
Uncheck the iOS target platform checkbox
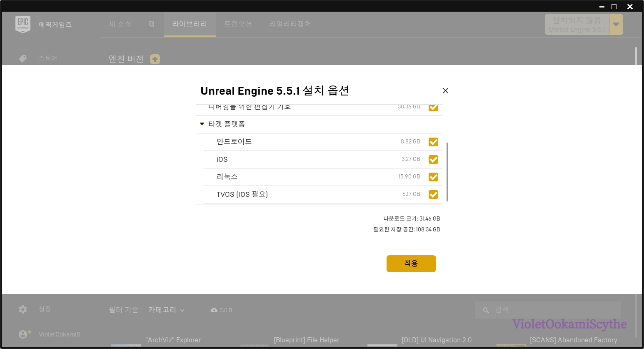tap(433, 159)
